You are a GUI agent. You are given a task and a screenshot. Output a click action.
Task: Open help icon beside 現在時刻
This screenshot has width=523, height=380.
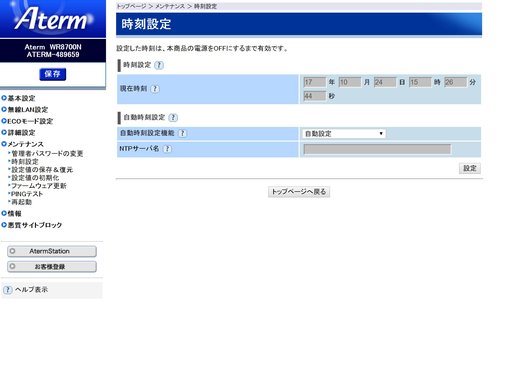click(155, 89)
